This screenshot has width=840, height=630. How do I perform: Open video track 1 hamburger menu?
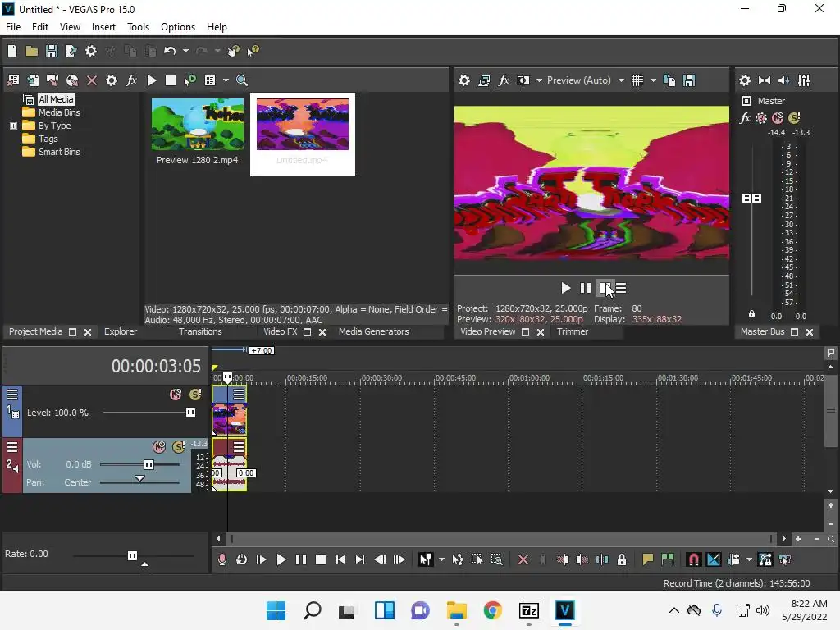12,395
